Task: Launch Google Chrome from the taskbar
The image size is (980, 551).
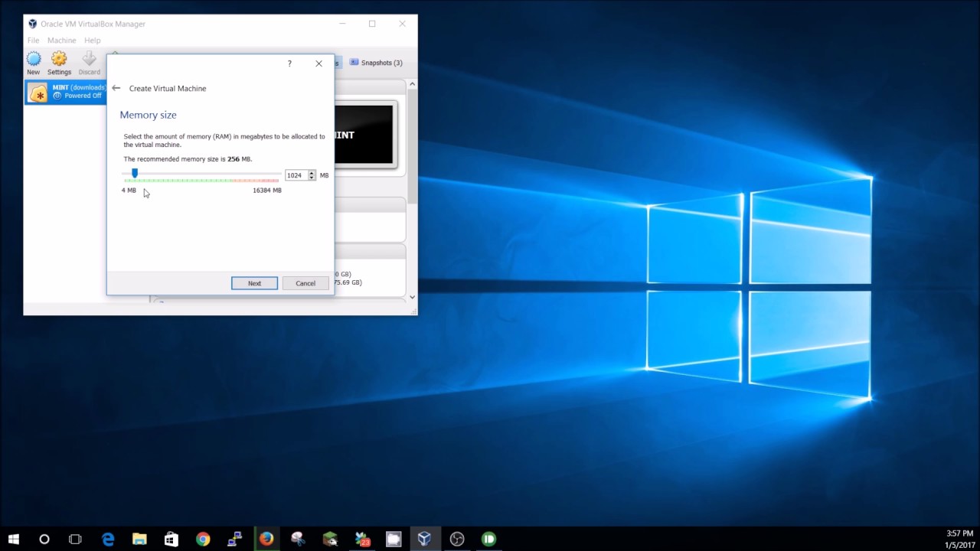Action: click(x=203, y=539)
